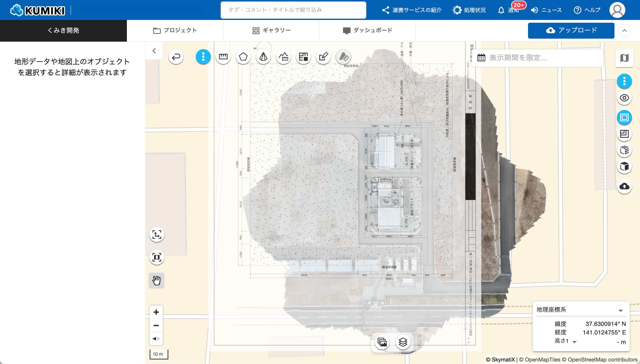The image size is (640, 364).
Task: Click the pencil annotation edit tool
Action: tap(323, 57)
